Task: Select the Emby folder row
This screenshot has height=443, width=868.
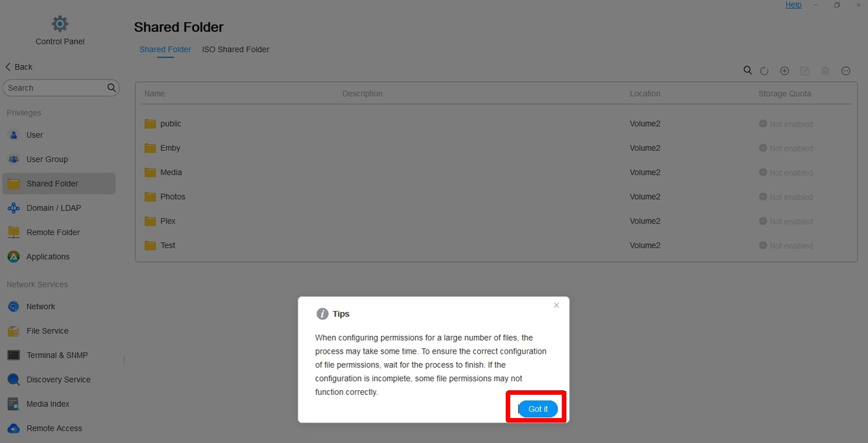Action: point(496,148)
